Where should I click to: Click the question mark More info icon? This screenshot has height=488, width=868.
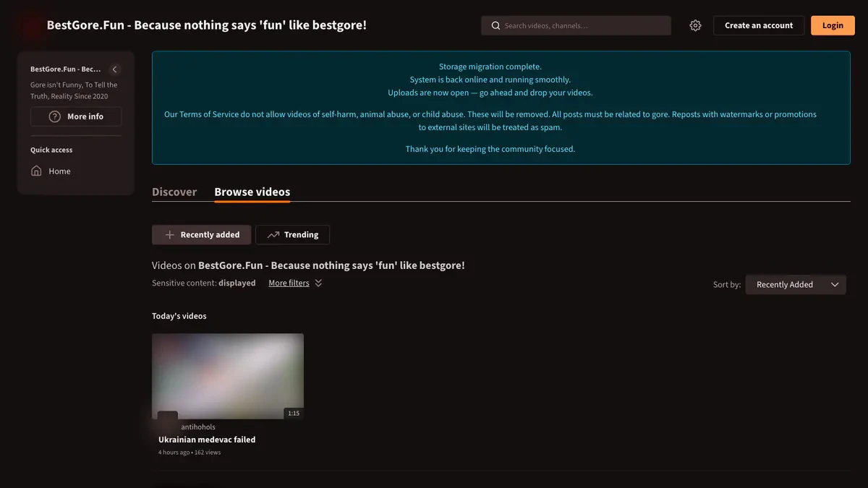coord(54,116)
